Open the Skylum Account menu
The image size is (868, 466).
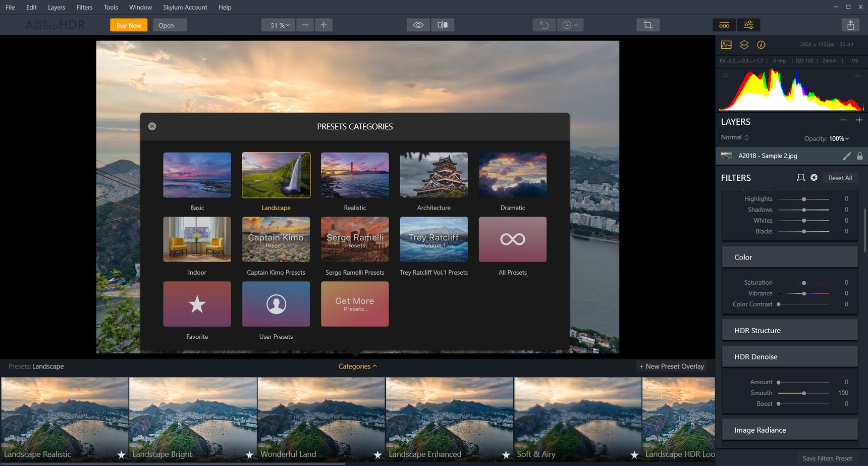pos(185,7)
